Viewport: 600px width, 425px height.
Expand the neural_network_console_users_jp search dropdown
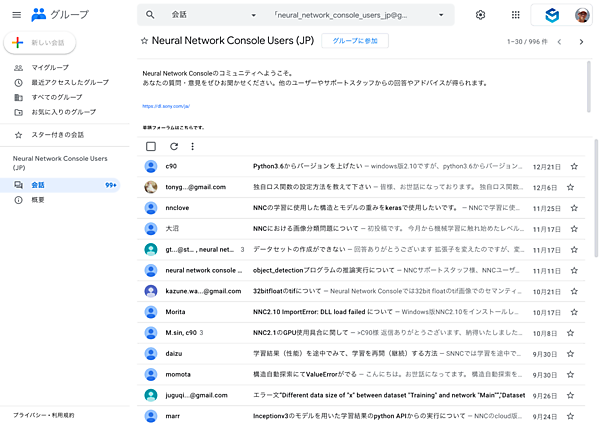441,15
